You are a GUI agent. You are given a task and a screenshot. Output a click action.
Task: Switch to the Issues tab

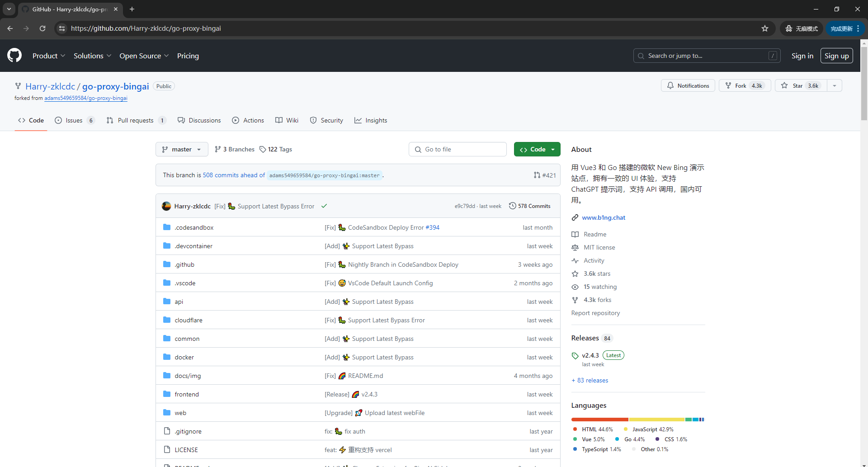point(74,121)
